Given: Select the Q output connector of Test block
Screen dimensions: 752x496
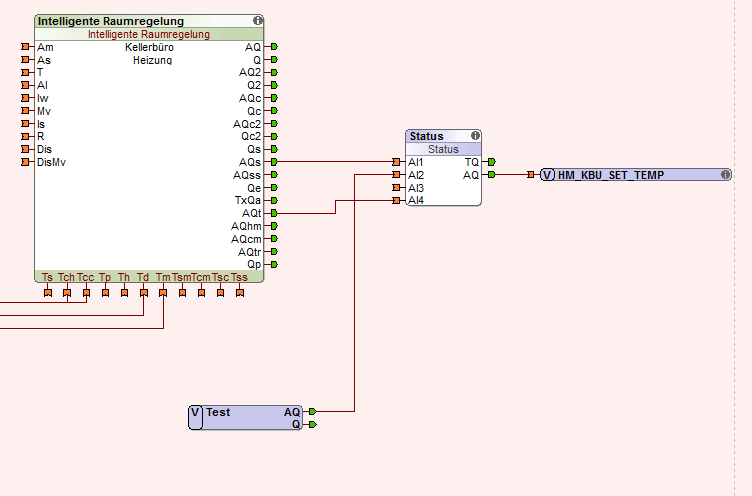Looking at the screenshot, I should click(x=312, y=424).
